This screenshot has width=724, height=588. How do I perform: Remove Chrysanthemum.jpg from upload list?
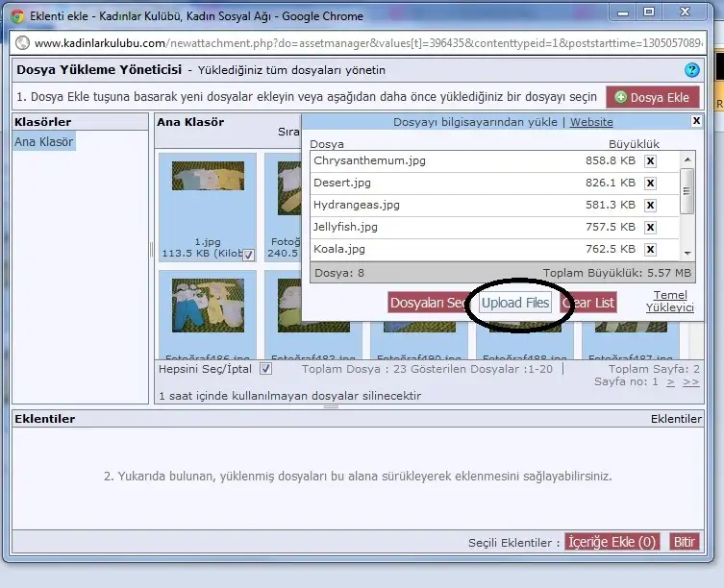[650, 161]
